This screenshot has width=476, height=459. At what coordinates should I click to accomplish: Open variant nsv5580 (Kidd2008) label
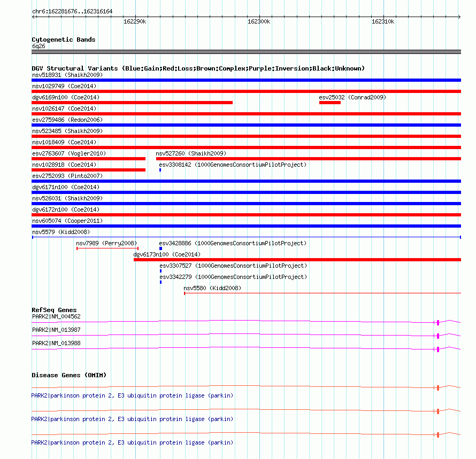[212, 288]
